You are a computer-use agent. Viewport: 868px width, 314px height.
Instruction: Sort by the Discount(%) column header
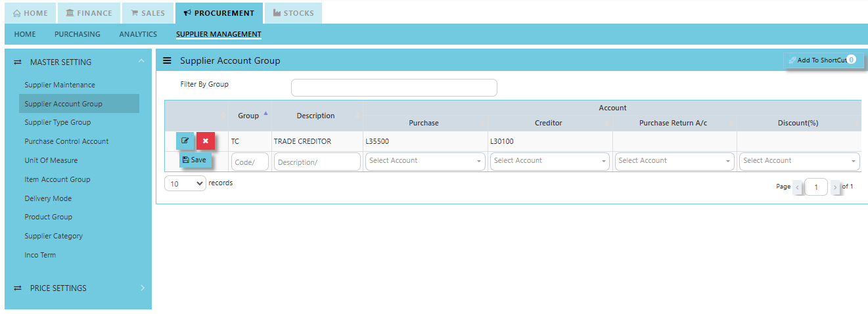point(799,123)
